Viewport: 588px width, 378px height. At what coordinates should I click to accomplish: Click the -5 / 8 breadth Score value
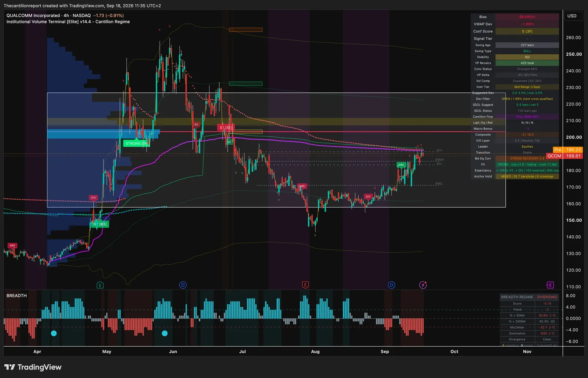pos(547,304)
